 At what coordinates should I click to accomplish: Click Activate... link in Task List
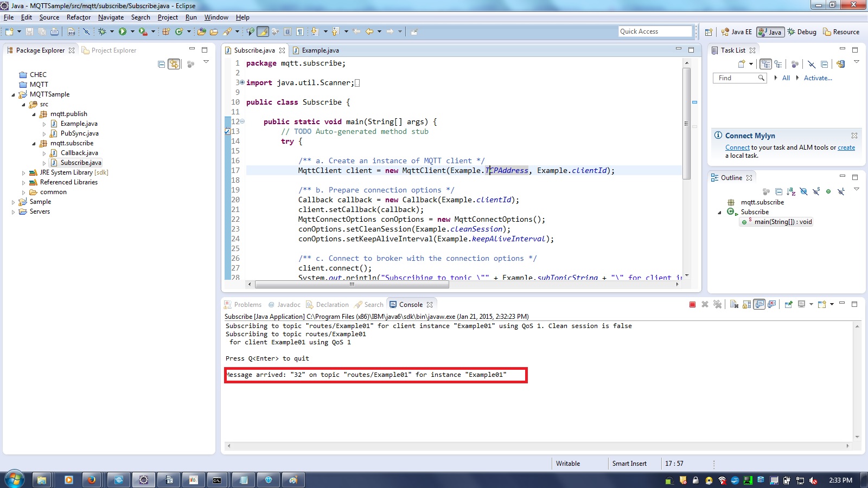(818, 78)
